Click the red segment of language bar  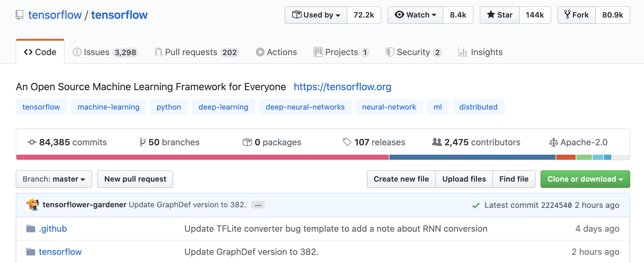tap(202, 157)
